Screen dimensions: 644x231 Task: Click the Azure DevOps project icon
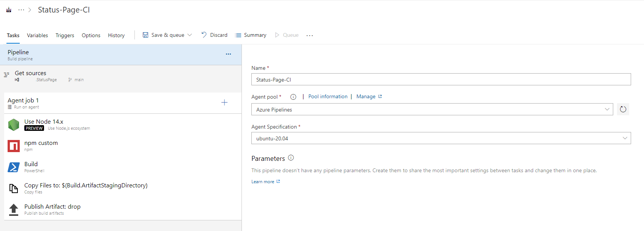click(9, 10)
